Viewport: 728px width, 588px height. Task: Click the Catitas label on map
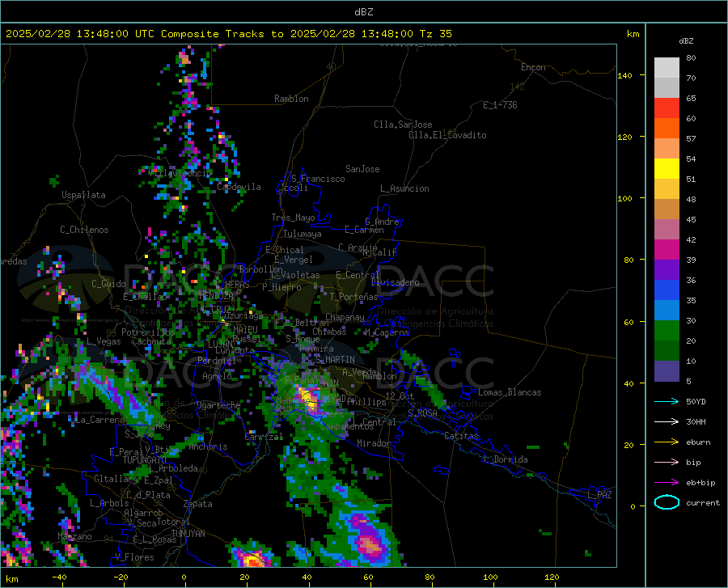(x=462, y=436)
